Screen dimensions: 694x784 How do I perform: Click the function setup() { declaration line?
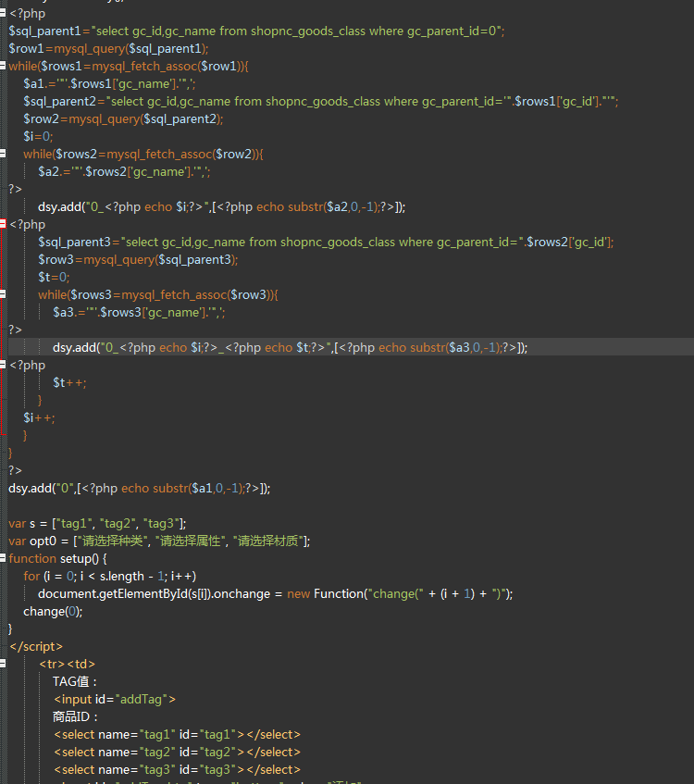57,558
